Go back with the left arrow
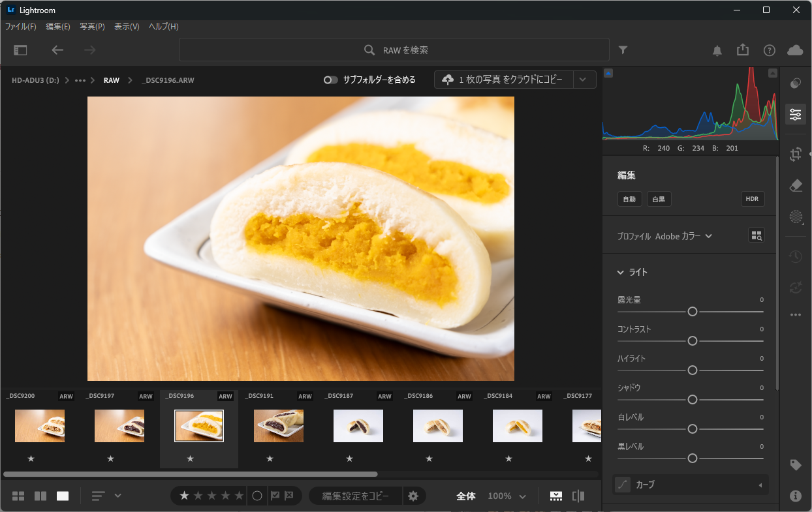This screenshot has width=812, height=512. pos(57,50)
